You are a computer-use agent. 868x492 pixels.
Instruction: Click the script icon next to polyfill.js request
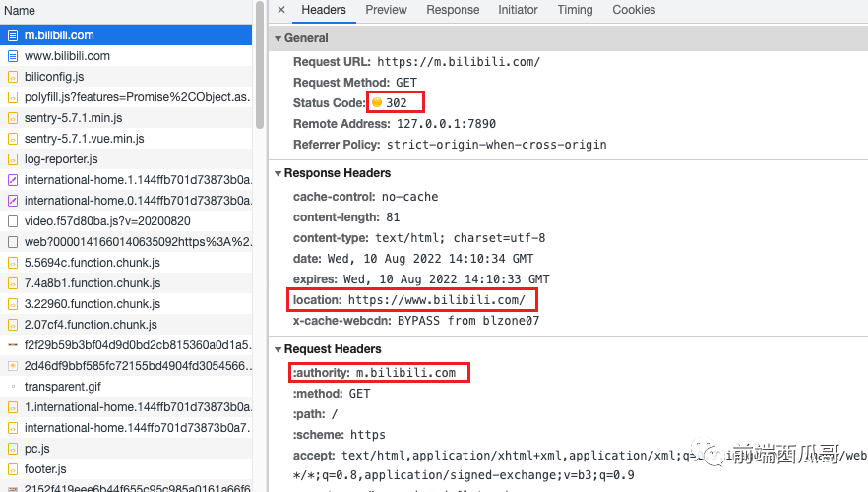(x=12, y=97)
